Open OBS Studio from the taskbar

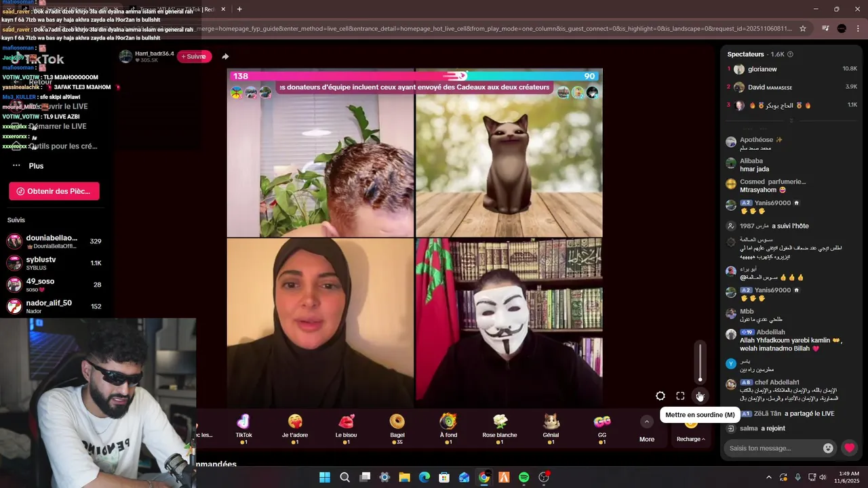(543, 477)
